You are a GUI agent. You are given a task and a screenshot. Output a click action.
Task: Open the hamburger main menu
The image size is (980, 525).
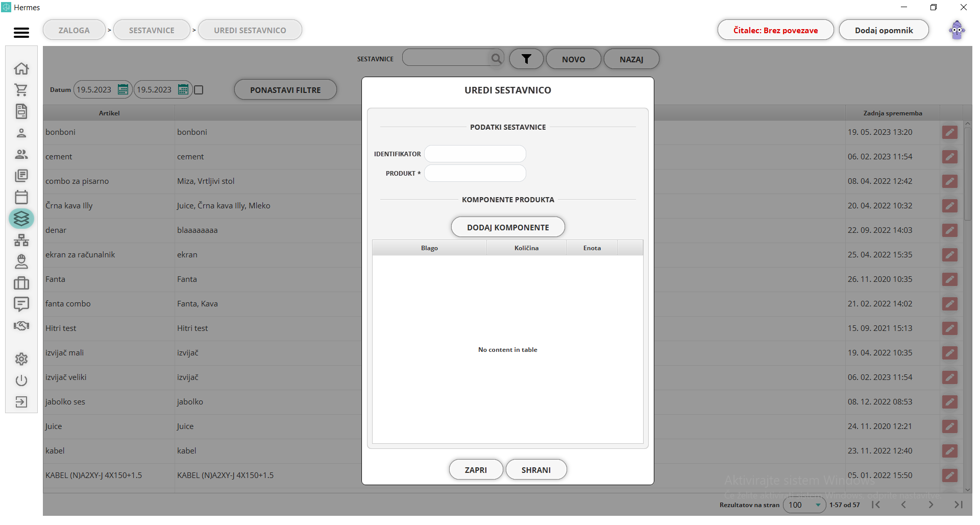(21, 32)
